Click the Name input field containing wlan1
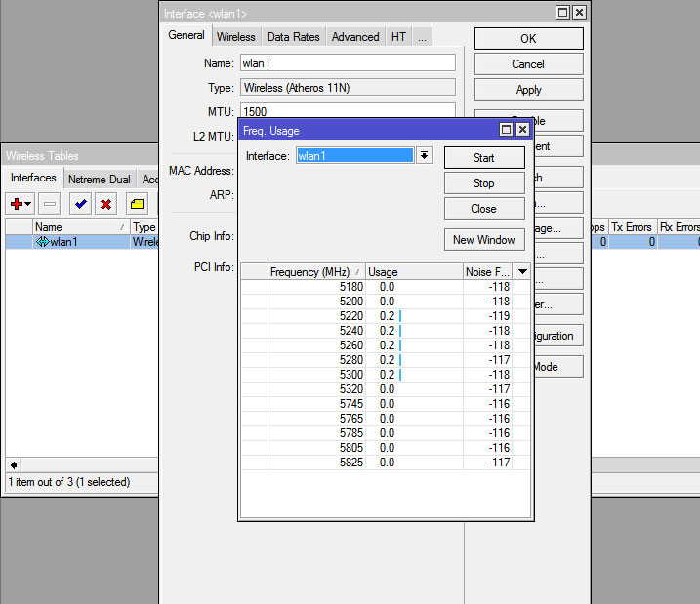The image size is (700, 604). [347, 62]
